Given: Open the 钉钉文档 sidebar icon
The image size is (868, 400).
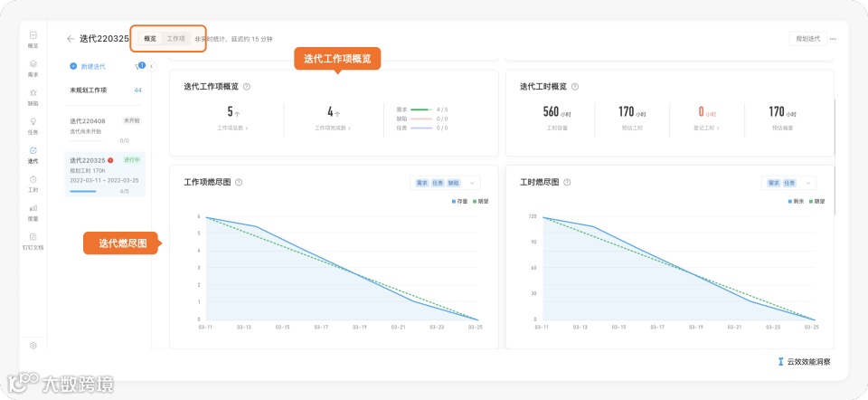Looking at the screenshot, I should click(x=33, y=236).
